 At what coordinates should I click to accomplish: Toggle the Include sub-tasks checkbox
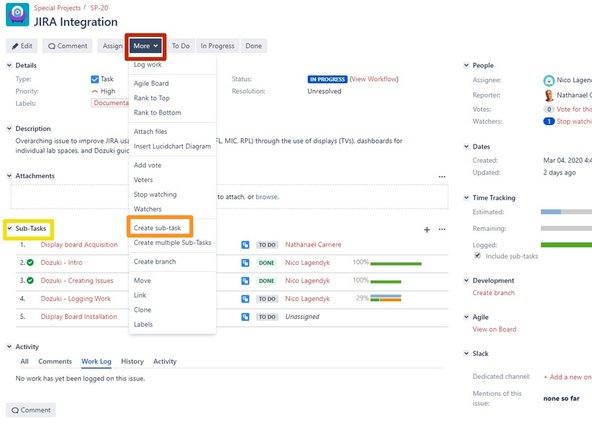coord(478,256)
